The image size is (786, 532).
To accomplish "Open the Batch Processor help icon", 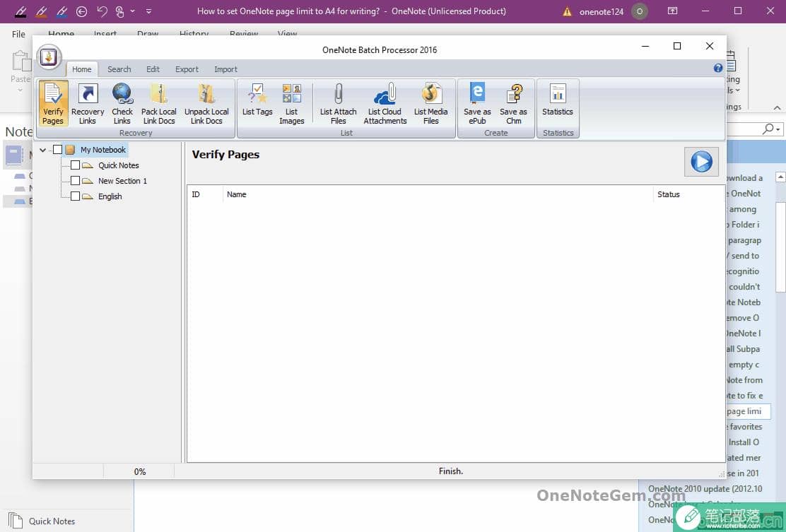I will click(x=718, y=68).
